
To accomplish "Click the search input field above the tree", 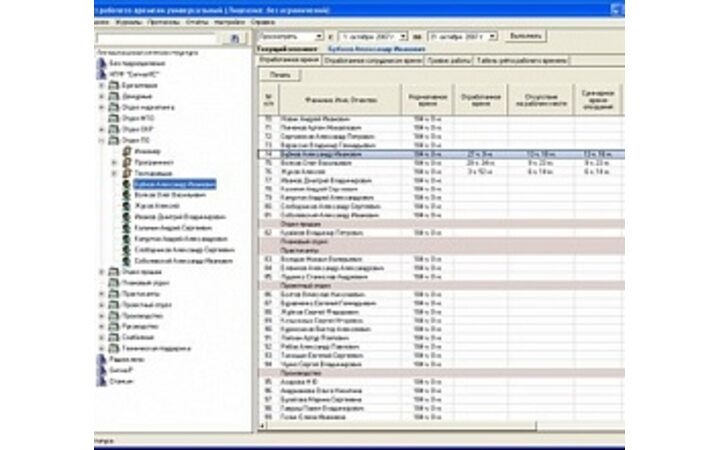I will (x=160, y=38).
